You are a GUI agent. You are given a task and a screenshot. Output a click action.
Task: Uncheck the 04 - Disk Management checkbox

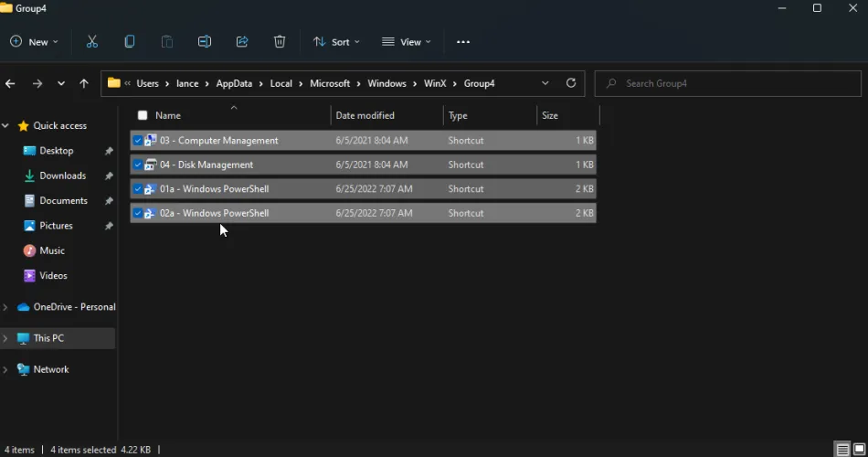tap(138, 165)
